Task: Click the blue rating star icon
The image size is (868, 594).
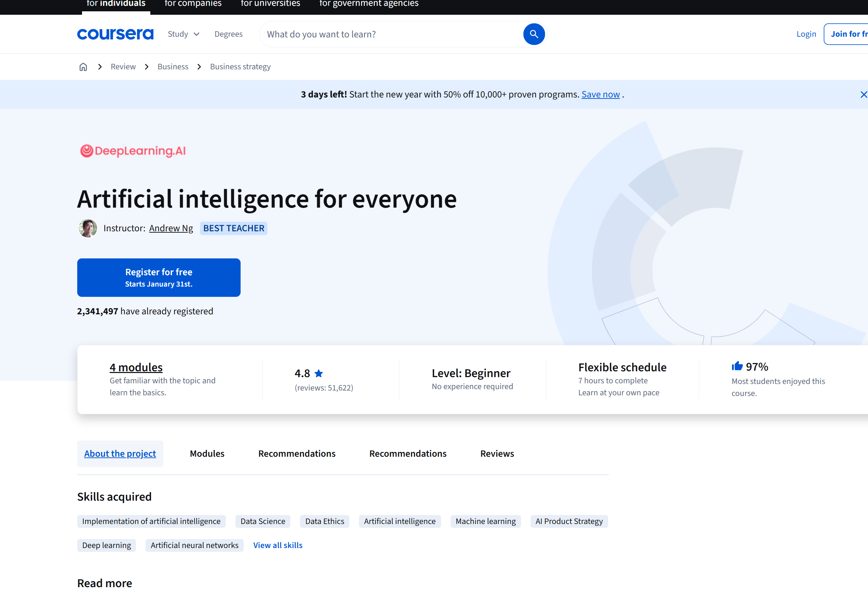Action: [319, 373]
